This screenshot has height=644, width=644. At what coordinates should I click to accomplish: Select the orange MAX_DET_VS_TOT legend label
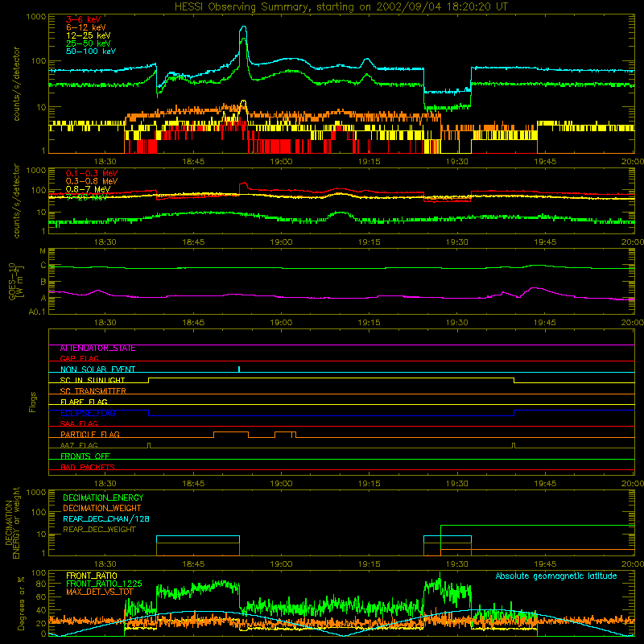[x=100, y=592]
